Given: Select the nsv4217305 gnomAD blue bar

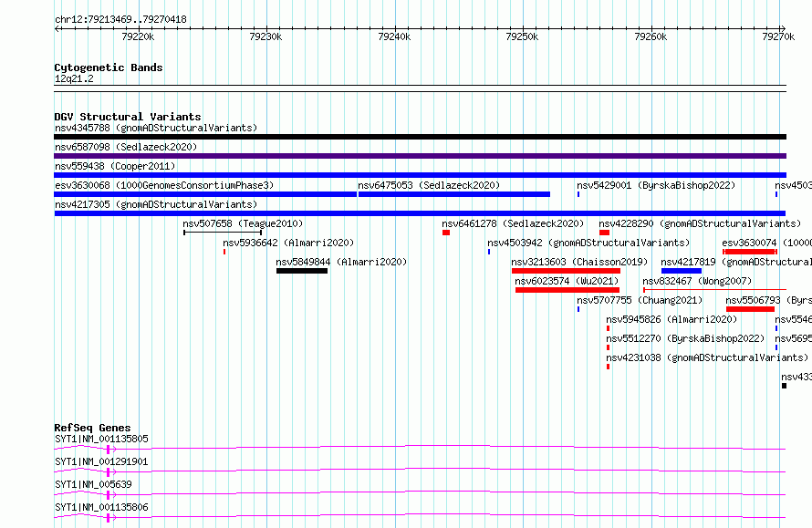Looking at the screenshot, I should coord(420,213).
